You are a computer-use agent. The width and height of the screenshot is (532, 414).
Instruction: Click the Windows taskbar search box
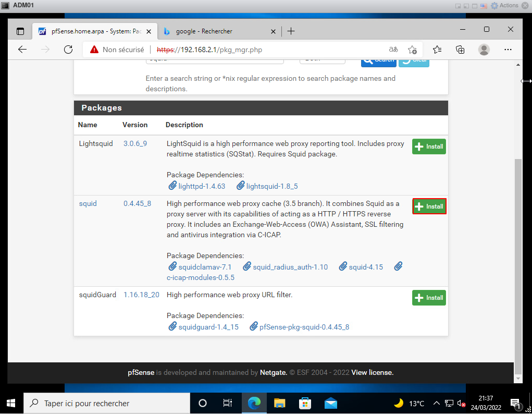click(x=107, y=403)
